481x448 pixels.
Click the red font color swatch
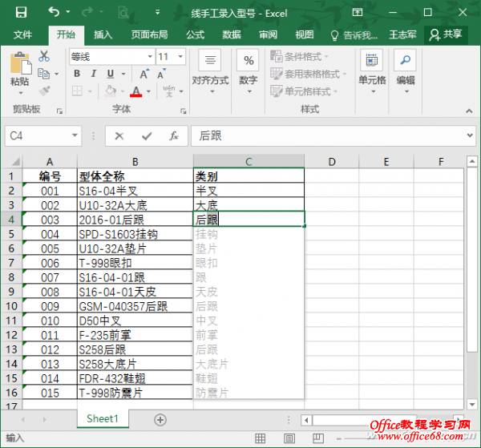tap(135, 92)
